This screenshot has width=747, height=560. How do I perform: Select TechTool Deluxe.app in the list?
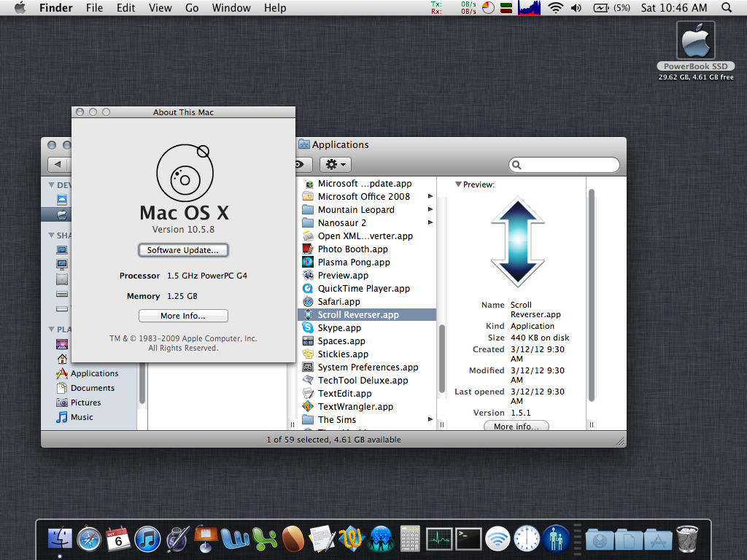(x=367, y=381)
